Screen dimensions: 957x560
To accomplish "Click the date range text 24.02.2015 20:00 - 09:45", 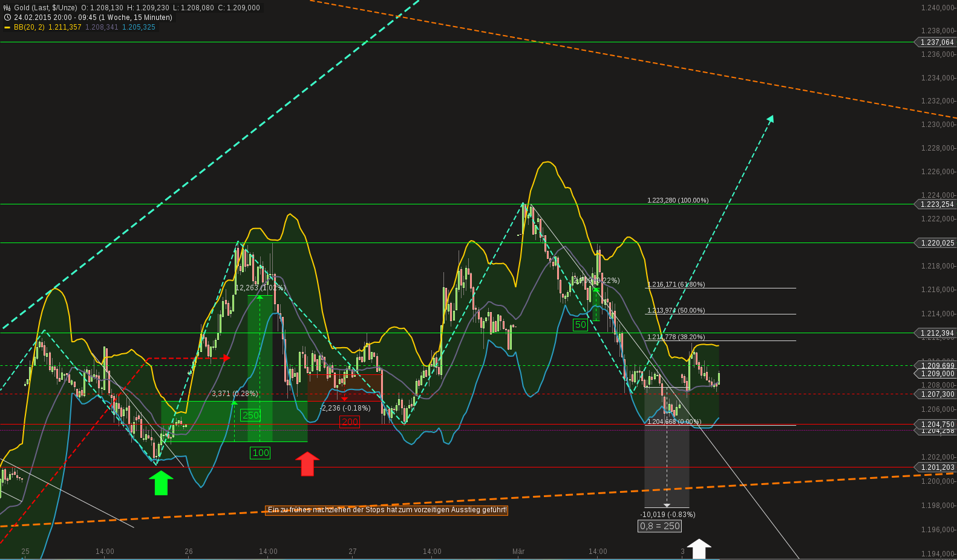I will pyautogui.click(x=56, y=18).
